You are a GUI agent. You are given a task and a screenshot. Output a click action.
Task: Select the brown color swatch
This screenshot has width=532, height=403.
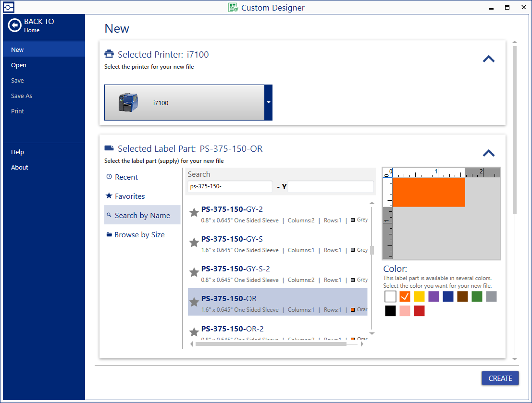(462, 296)
